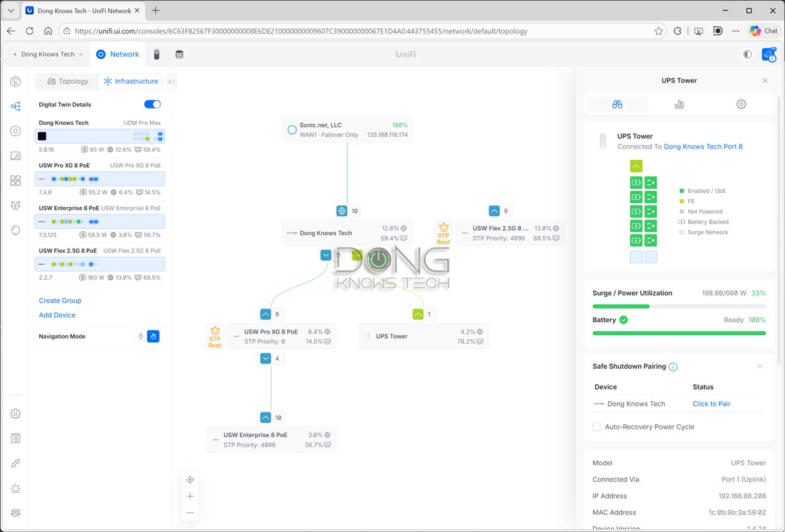The height and width of the screenshot is (532, 785).
Task: Click the zoom-in plus icon on the topology map
Action: point(190,496)
